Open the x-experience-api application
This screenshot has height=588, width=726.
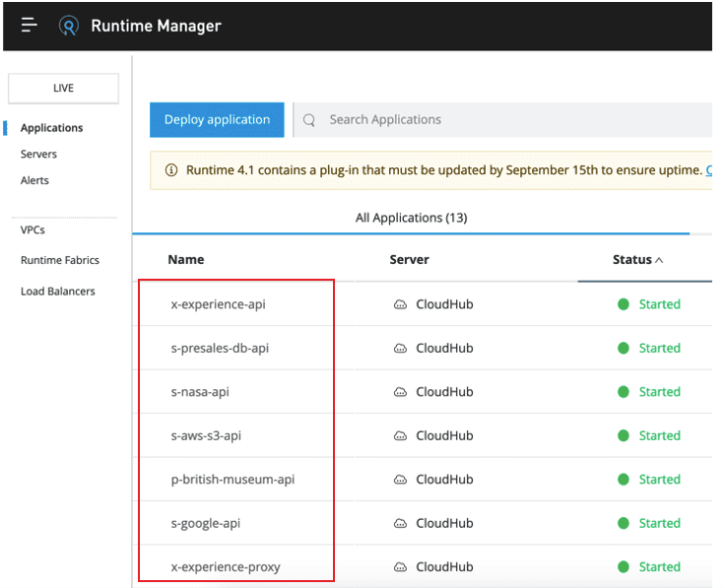(x=218, y=304)
